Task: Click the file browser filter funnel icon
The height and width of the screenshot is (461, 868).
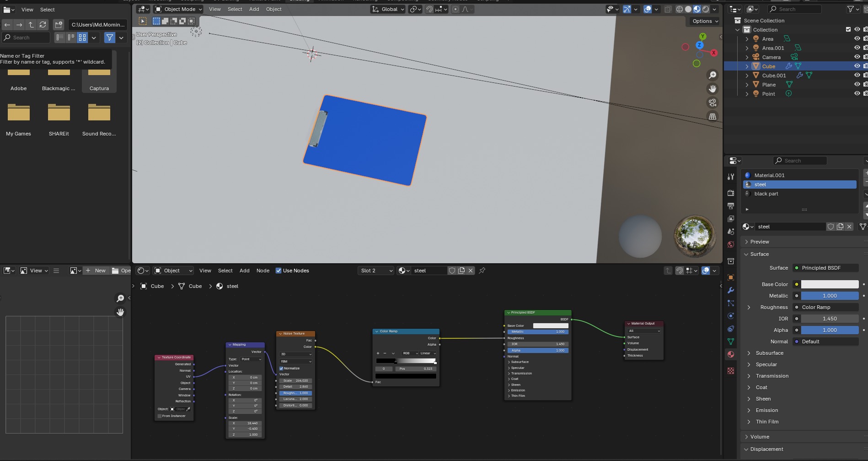Action: pyautogui.click(x=110, y=38)
